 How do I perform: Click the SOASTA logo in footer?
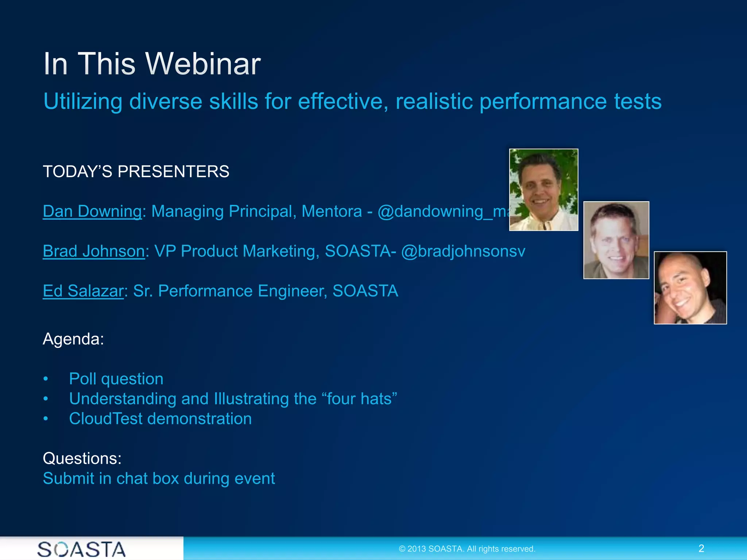(81, 549)
